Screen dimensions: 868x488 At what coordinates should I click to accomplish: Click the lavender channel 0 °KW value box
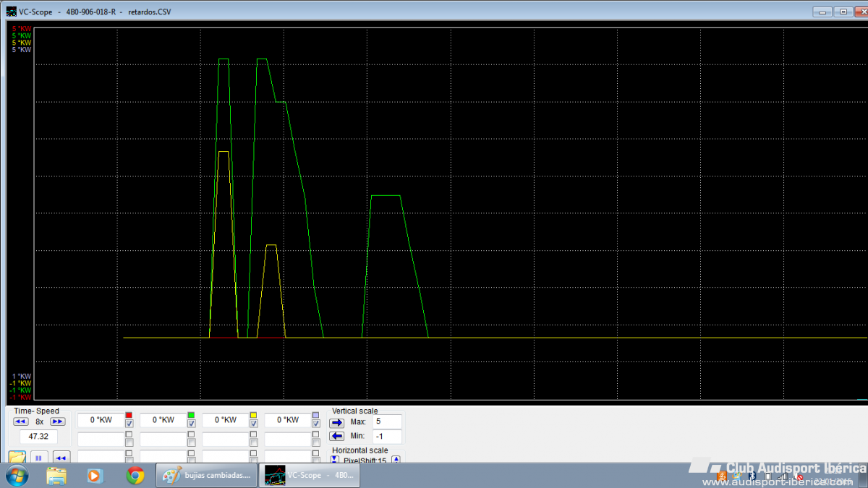[287, 420]
